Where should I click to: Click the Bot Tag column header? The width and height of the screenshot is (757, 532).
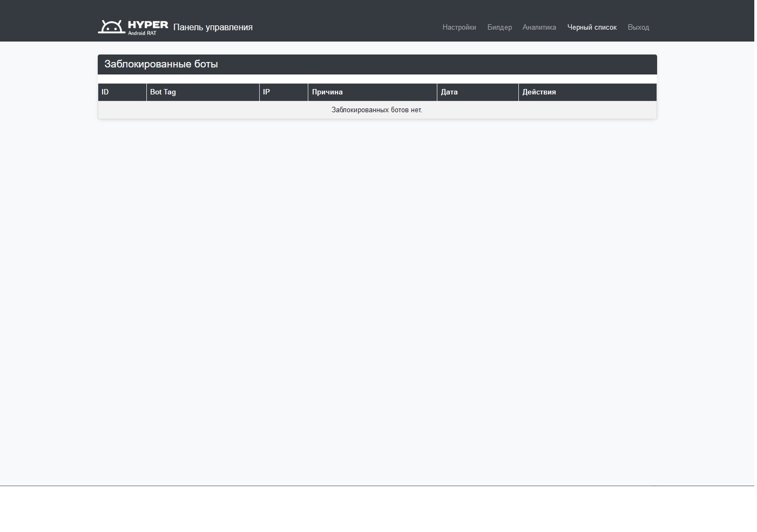[x=163, y=92]
